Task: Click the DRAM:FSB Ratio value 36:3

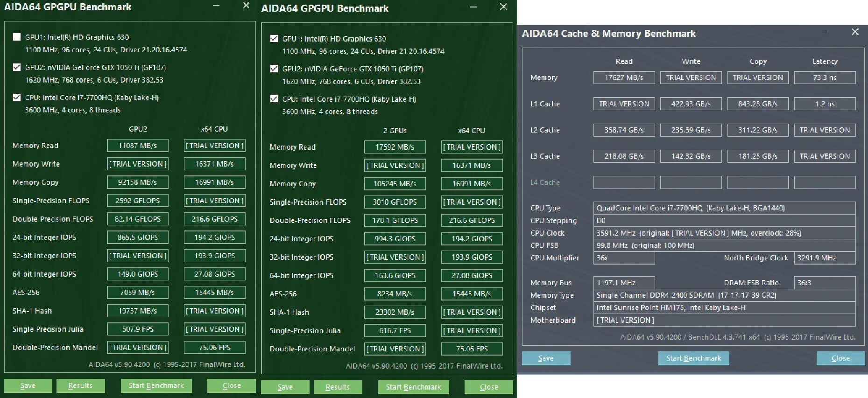Action: click(x=825, y=282)
